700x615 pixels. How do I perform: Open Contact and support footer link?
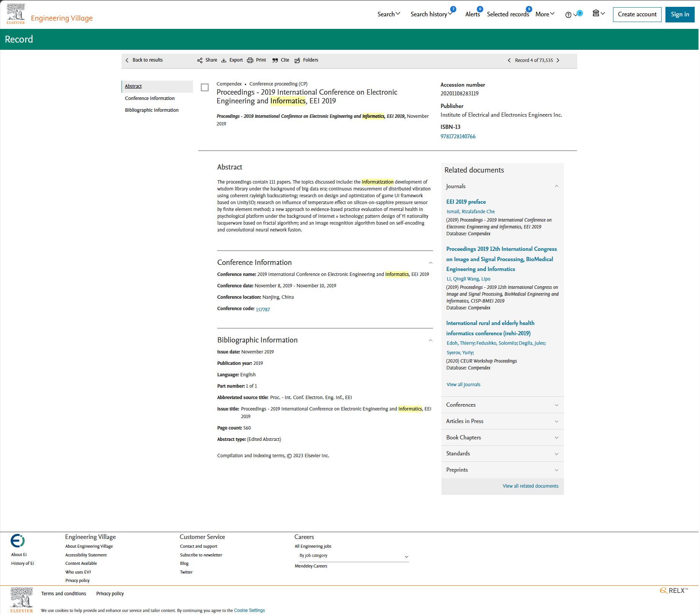pyautogui.click(x=198, y=546)
